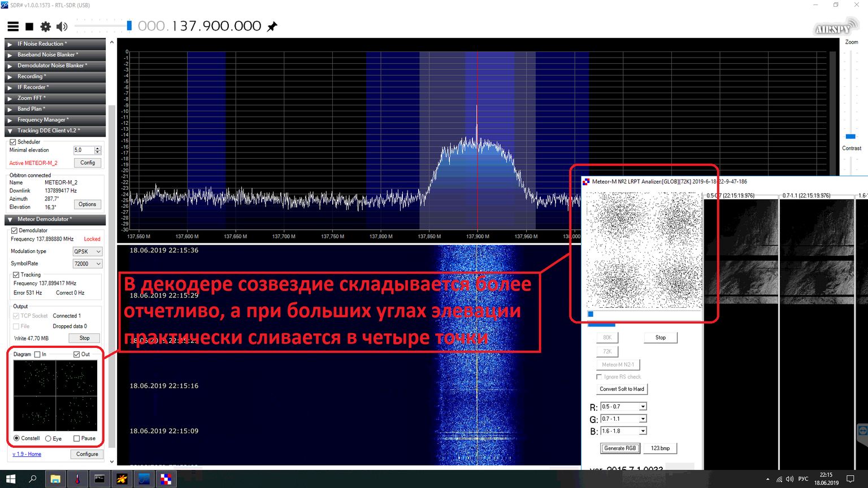Click the Minimal elevation value field

tap(84, 150)
